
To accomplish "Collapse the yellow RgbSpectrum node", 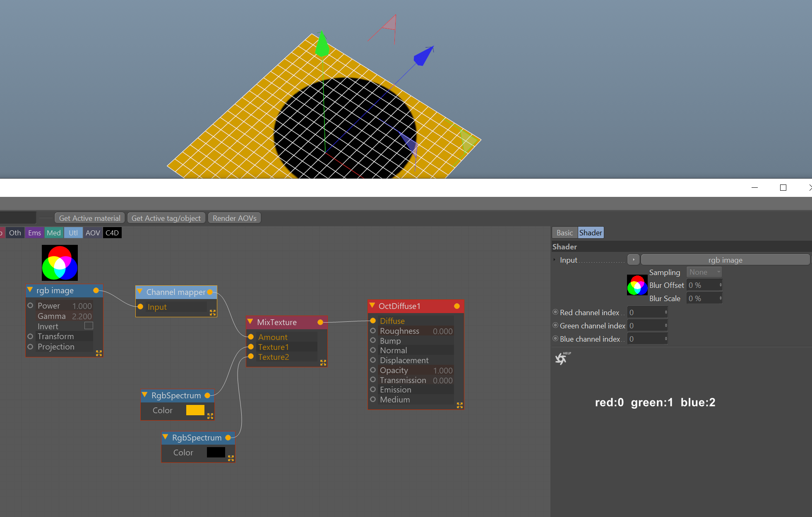I will (144, 395).
